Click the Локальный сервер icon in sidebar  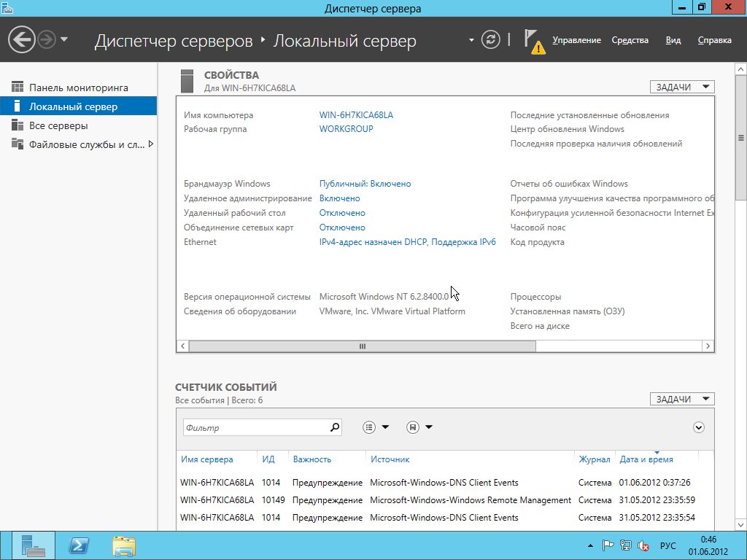17,106
